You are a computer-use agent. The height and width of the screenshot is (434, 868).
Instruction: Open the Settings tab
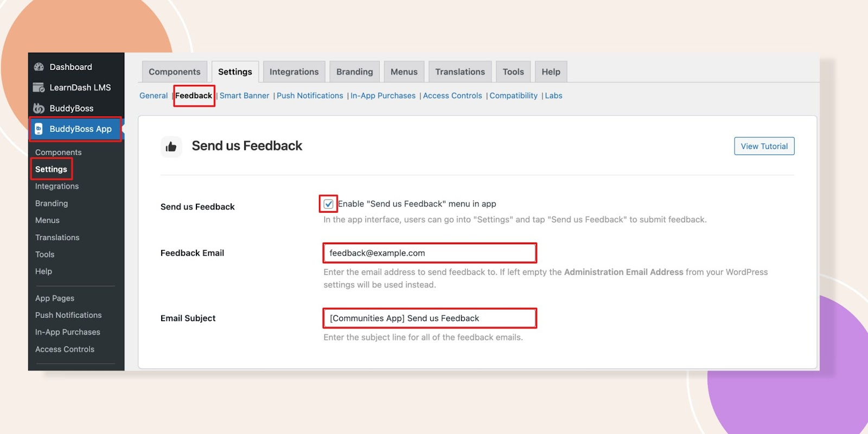(235, 72)
